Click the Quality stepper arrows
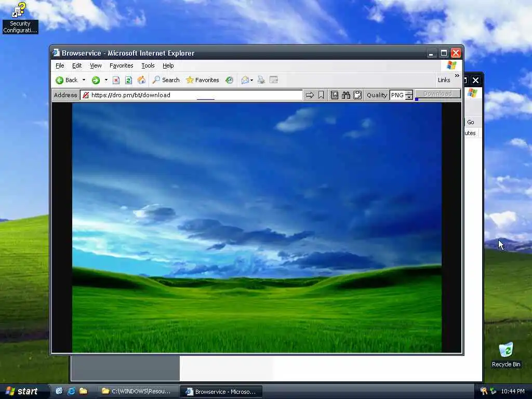 click(409, 95)
